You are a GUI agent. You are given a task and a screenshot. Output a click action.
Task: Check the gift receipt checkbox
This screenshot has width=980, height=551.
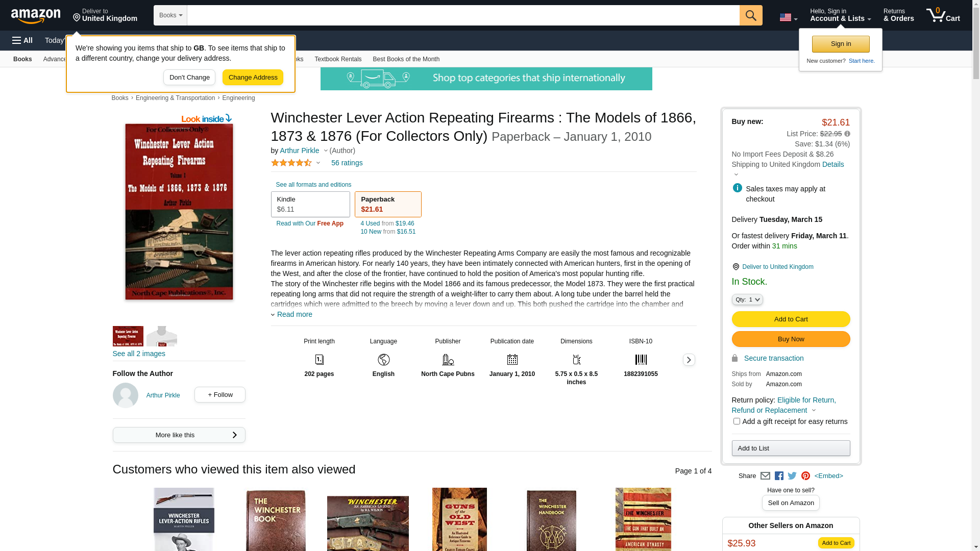(737, 421)
